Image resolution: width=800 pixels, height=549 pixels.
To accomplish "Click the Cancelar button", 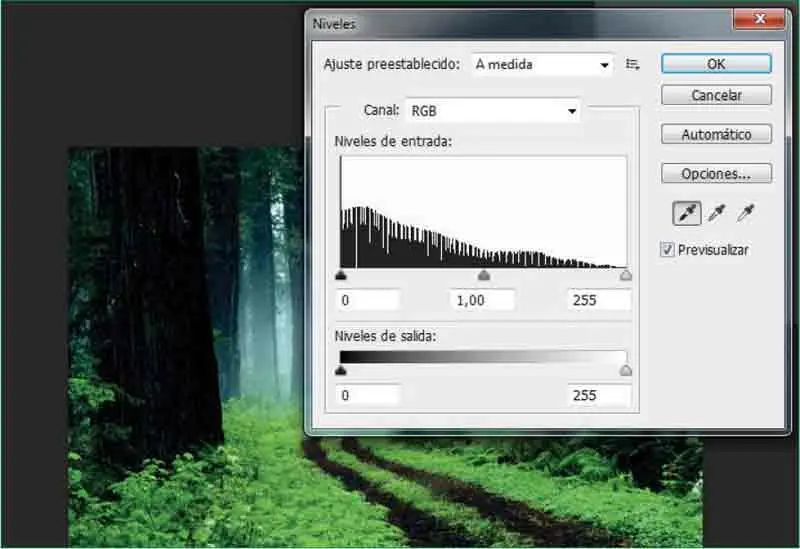I will pyautogui.click(x=716, y=95).
